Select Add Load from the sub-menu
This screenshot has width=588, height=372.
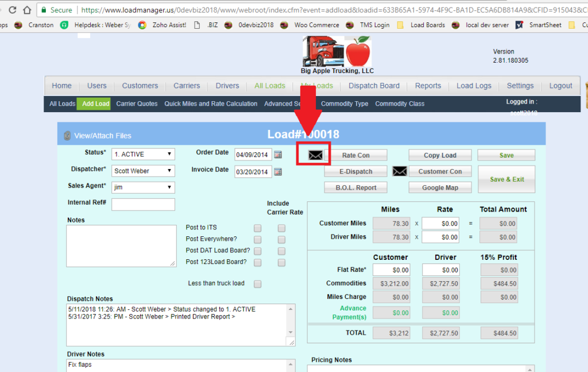point(93,103)
